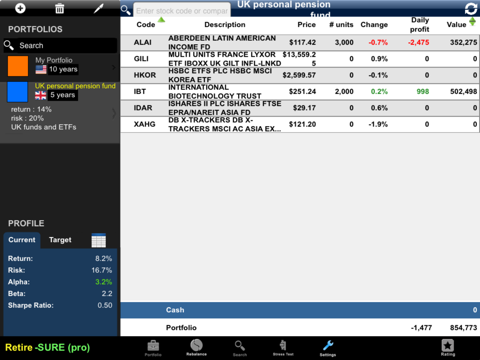
Task: Expand My Portfolio chevron
Action: click(114, 67)
